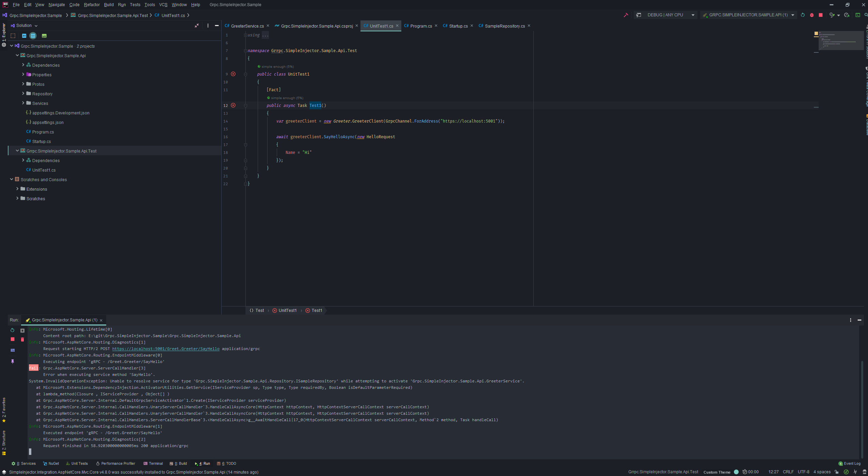Restart the running Grpc.SimpleInjector.Sample.Api application
The image size is (868, 476).
[x=803, y=15]
